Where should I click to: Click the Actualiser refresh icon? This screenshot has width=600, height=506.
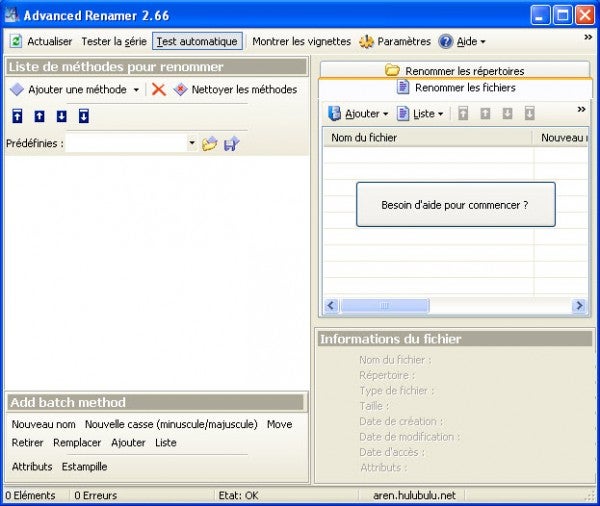(16, 41)
